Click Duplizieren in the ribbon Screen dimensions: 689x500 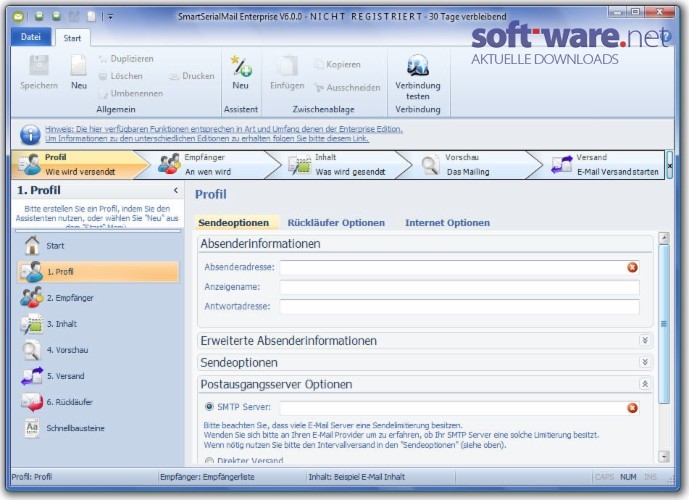126,59
